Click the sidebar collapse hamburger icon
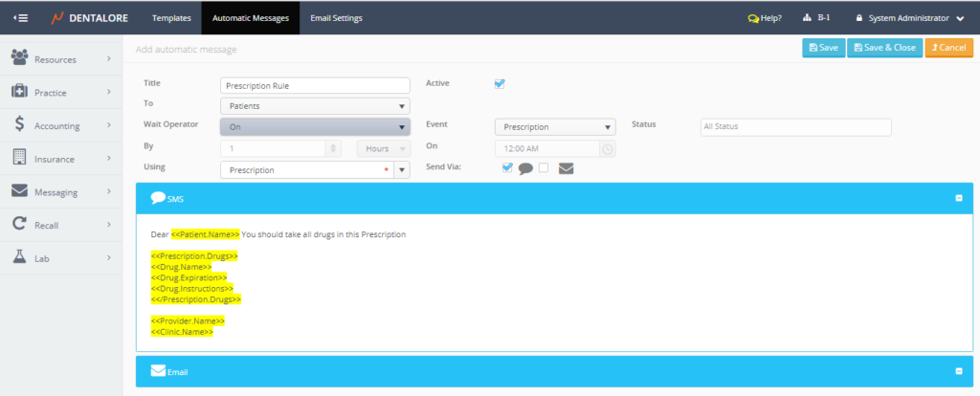Screen dimensions: 980x396 (x=21, y=17)
